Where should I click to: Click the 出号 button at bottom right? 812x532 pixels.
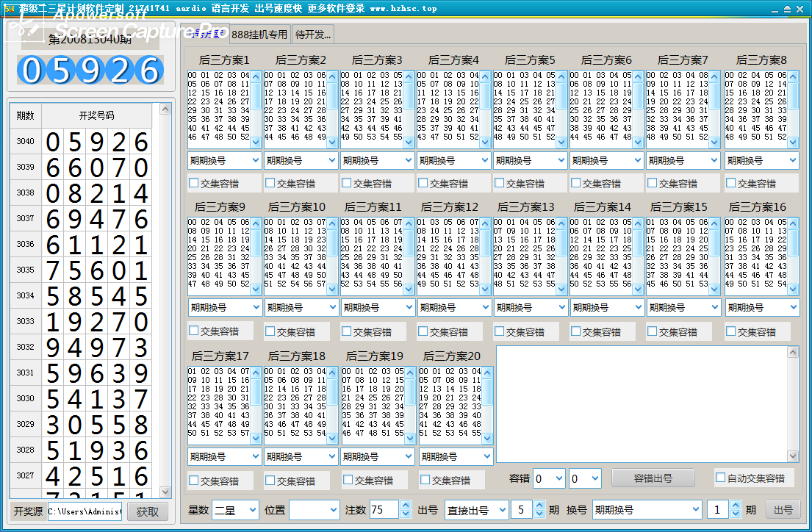click(x=783, y=510)
